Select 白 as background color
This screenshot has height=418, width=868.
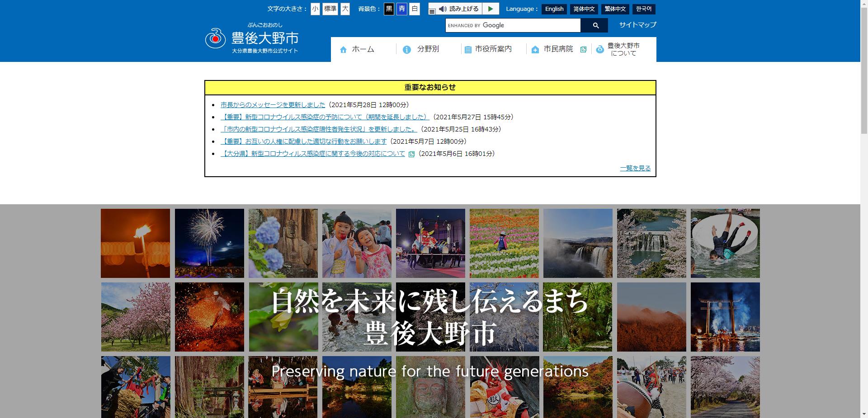coord(414,9)
